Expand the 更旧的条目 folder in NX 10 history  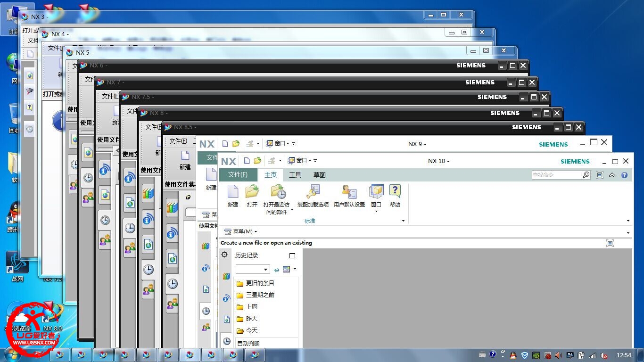255,283
